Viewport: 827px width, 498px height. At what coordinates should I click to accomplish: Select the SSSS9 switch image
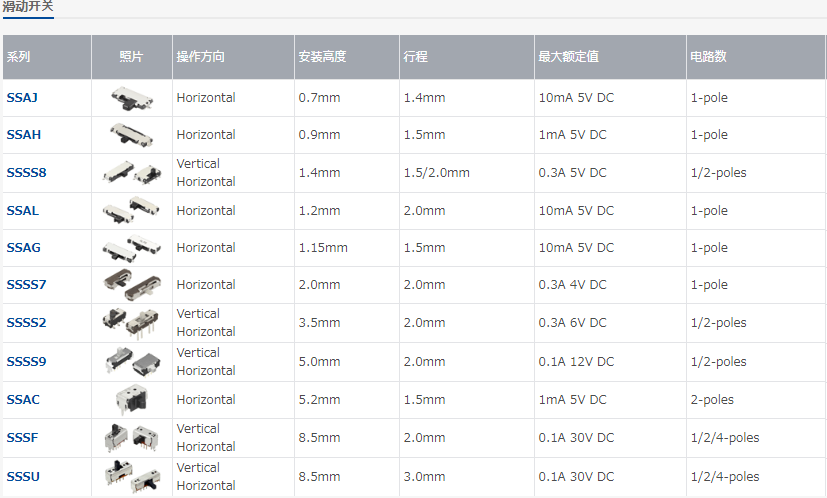tap(130, 362)
